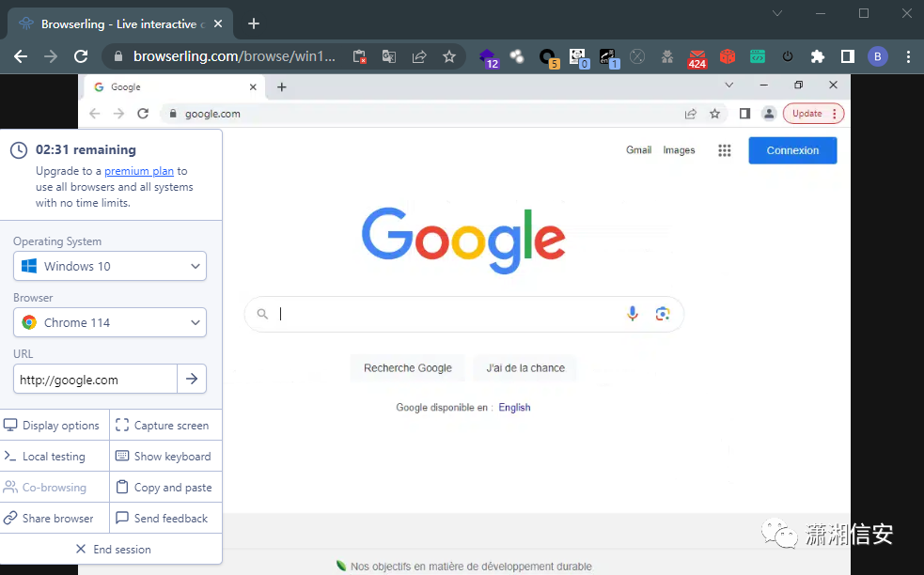Reload google.com in the inner browser
This screenshot has width=924, height=575.
(143, 114)
